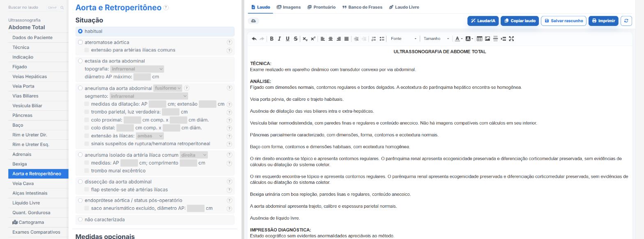Select the não caracterizada option
The image size is (644, 239).
80,220
